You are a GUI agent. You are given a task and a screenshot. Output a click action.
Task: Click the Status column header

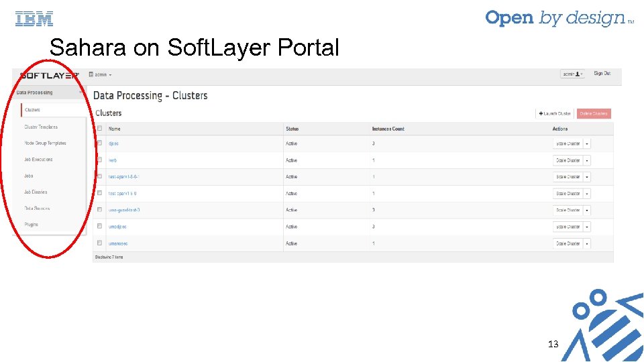point(292,129)
